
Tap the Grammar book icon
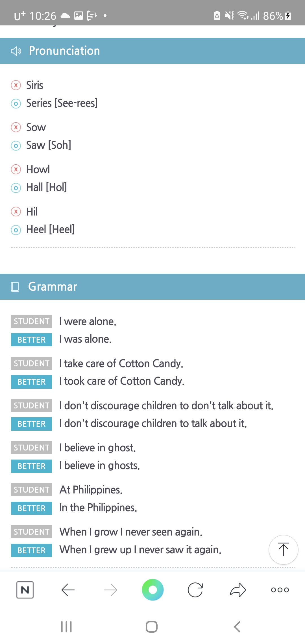pos(15,287)
